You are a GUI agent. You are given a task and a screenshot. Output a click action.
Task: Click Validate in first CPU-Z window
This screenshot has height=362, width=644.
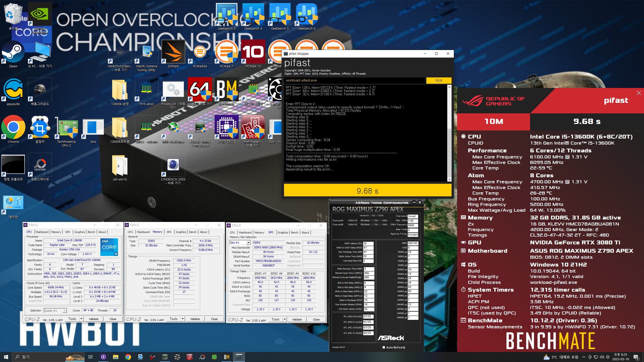pyautogui.click(x=94, y=319)
